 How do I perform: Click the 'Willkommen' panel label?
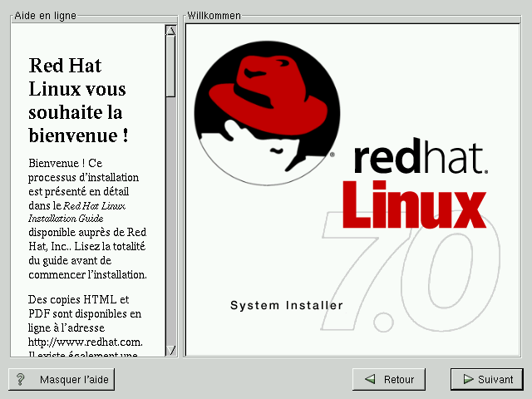(x=214, y=16)
